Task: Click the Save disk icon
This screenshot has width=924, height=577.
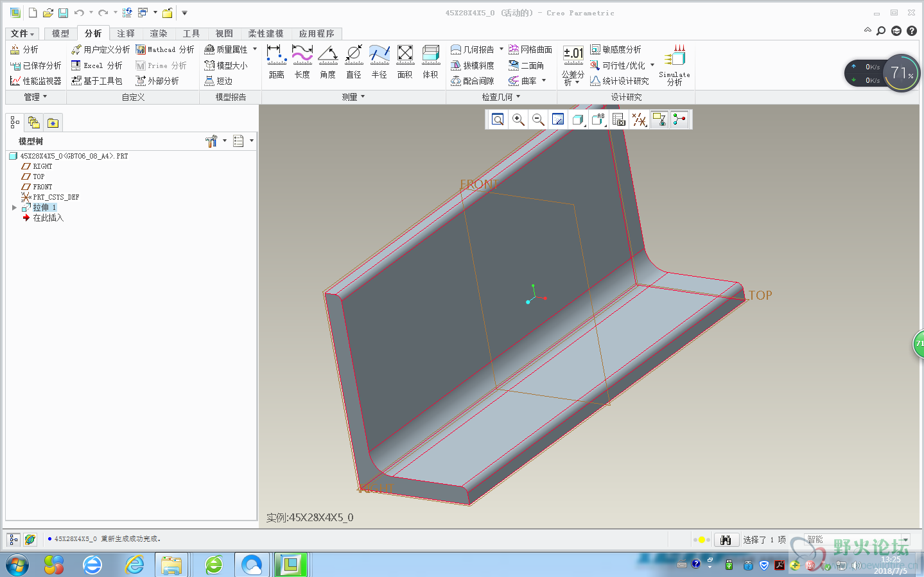Action: (63, 12)
